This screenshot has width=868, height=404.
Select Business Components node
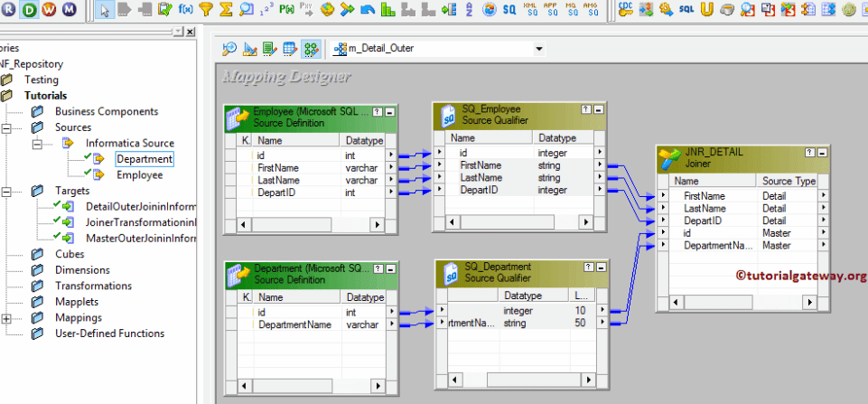pos(107,111)
